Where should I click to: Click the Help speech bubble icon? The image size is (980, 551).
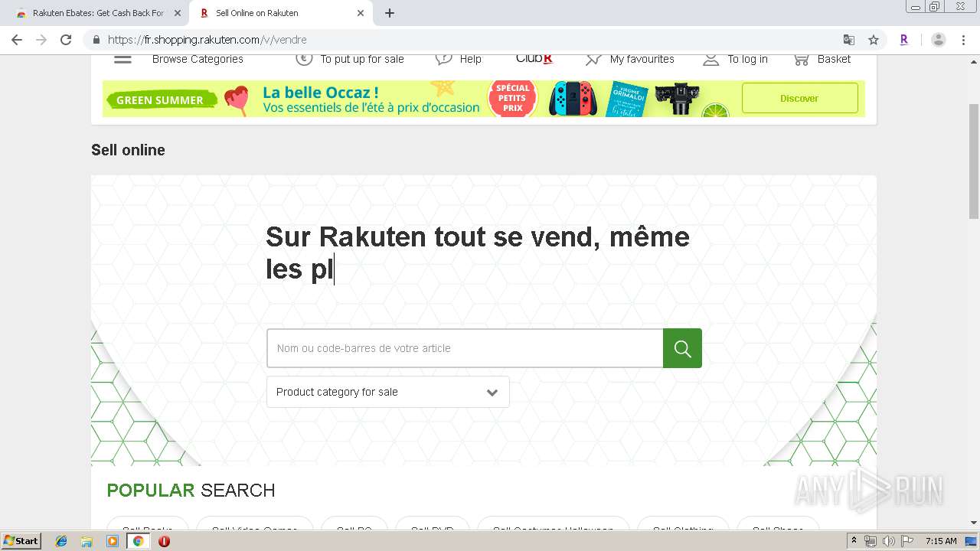pos(443,59)
